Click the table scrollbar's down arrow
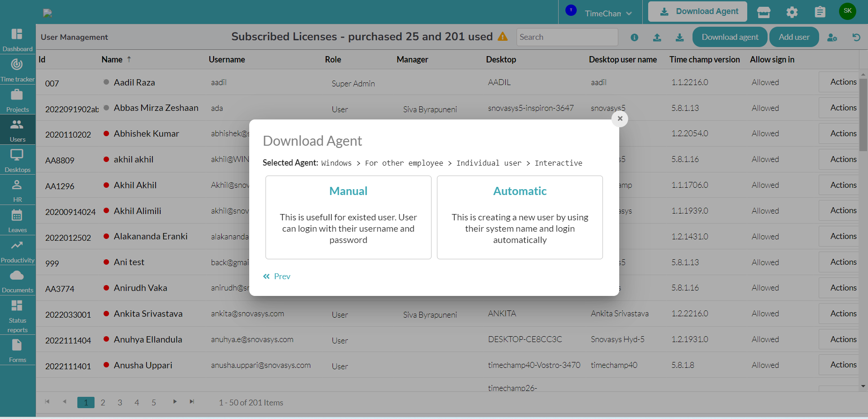The height and width of the screenshot is (419, 868). click(x=863, y=386)
